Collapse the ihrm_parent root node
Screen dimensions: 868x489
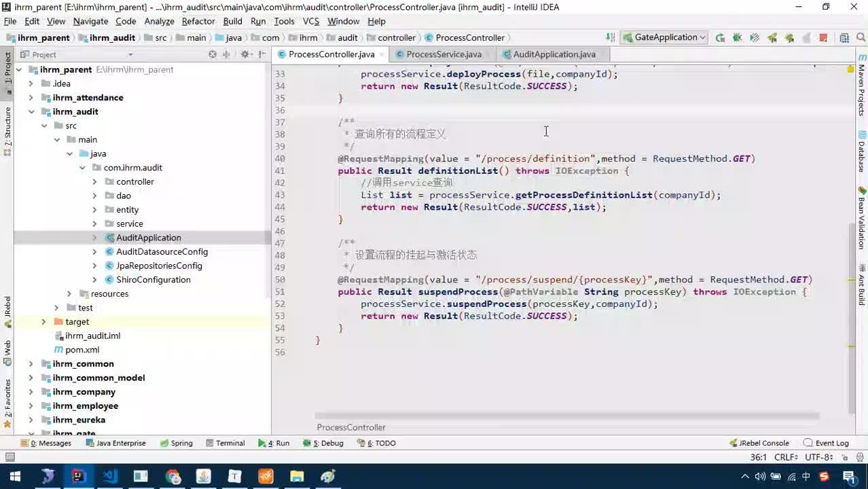tap(18, 69)
